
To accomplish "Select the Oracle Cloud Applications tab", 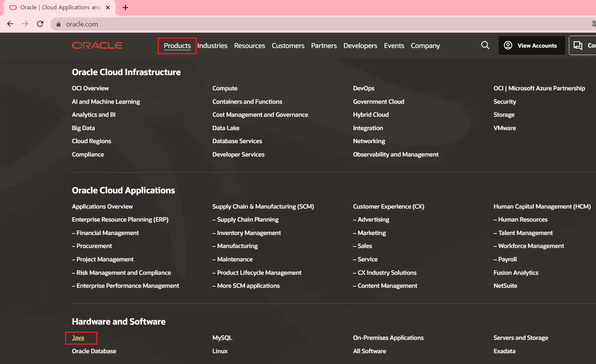I will tap(59, 7).
